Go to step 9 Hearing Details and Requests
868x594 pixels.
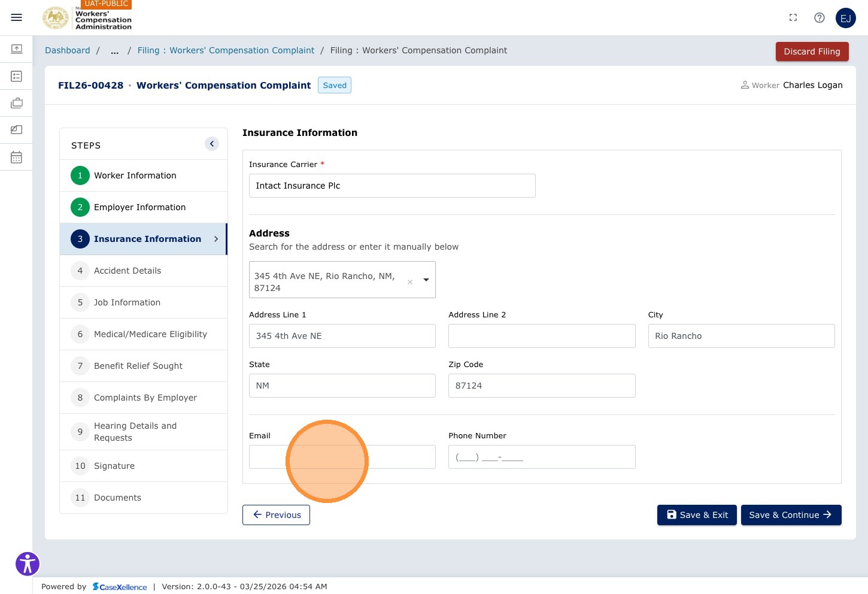tap(144, 432)
